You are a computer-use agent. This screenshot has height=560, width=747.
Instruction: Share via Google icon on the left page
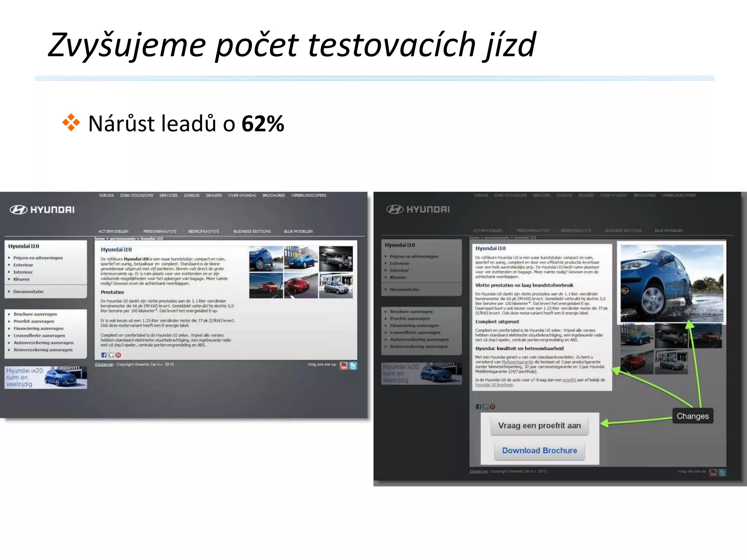[x=111, y=355]
